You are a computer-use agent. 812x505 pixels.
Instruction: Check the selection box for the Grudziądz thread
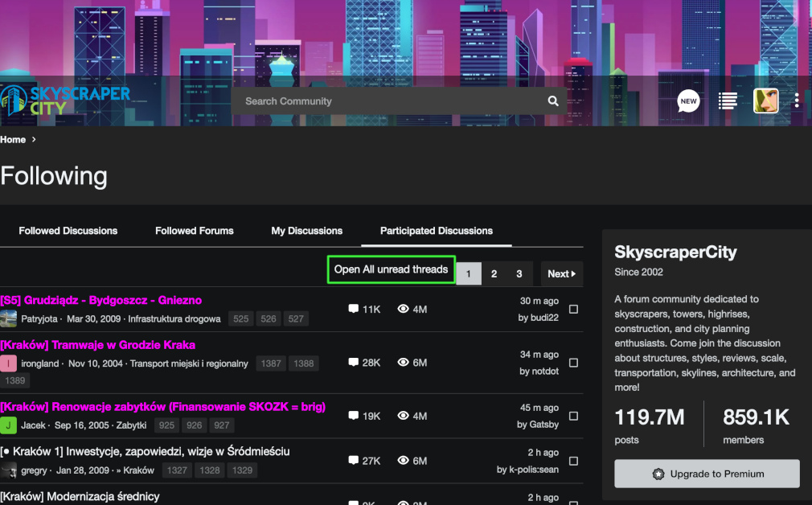pos(573,309)
